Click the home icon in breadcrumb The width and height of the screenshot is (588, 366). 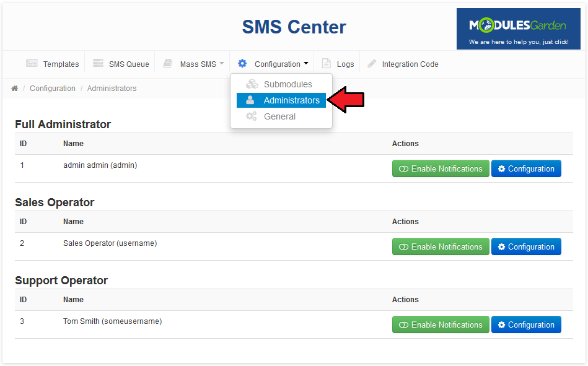pyautogui.click(x=15, y=89)
